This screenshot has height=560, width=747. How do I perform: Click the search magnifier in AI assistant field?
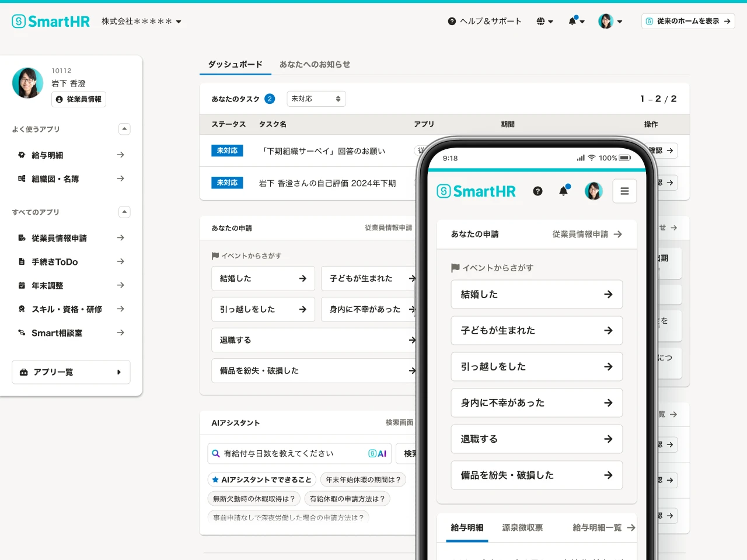pos(216,453)
